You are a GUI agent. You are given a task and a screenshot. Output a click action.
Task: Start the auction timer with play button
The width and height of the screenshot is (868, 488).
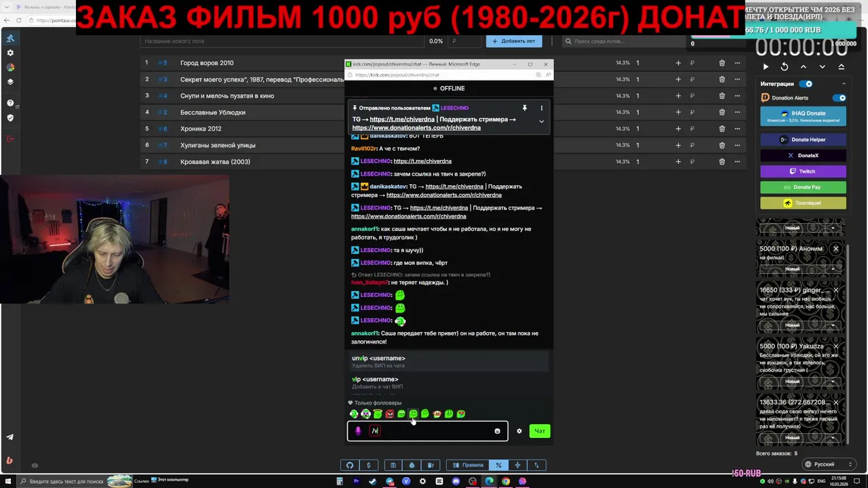click(766, 66)
